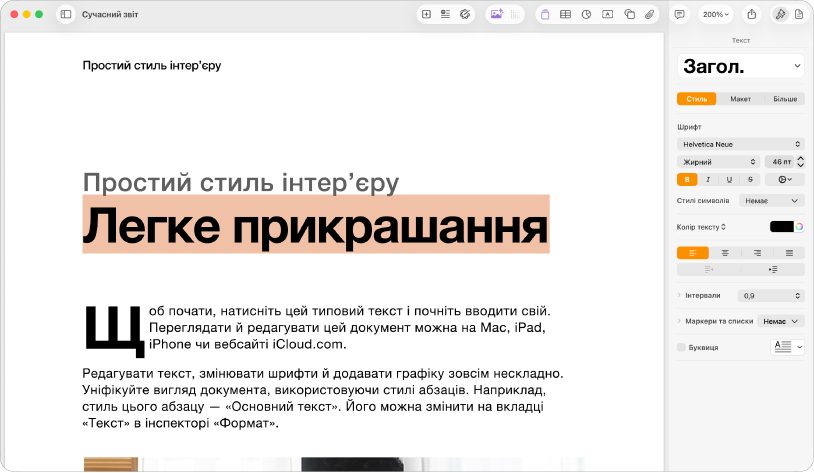814x473 pixels.
Task: Switch to the Більше tab
Action: [x=785, y=99]
